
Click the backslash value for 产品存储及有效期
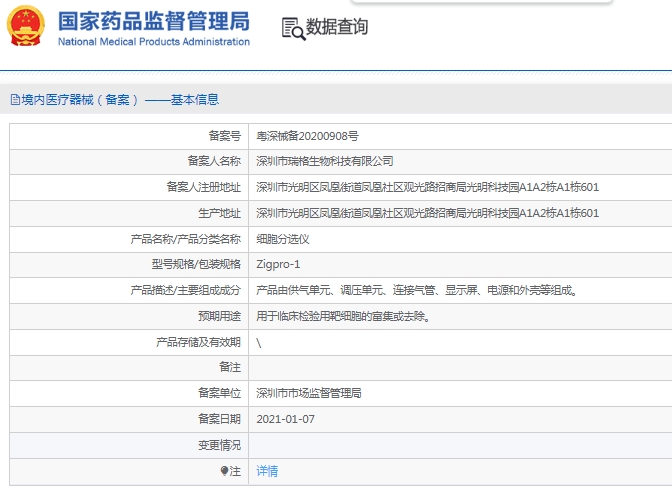259,343
